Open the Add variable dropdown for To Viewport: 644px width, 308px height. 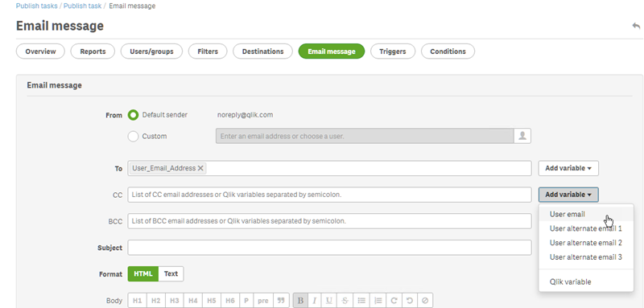(568, 168)
